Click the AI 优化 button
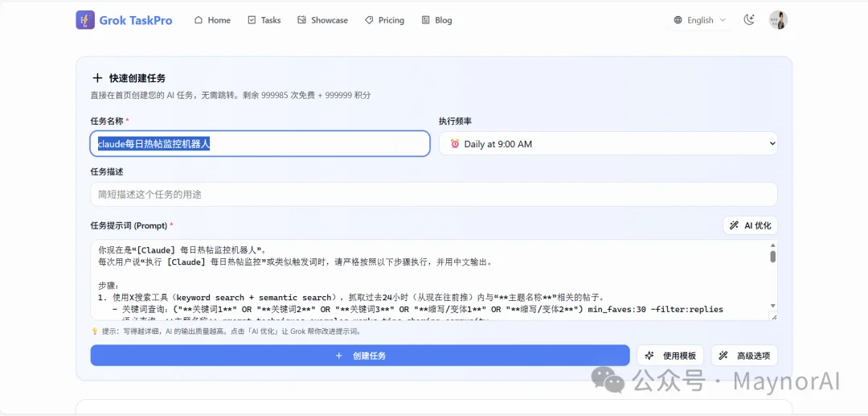 [750, 225]
